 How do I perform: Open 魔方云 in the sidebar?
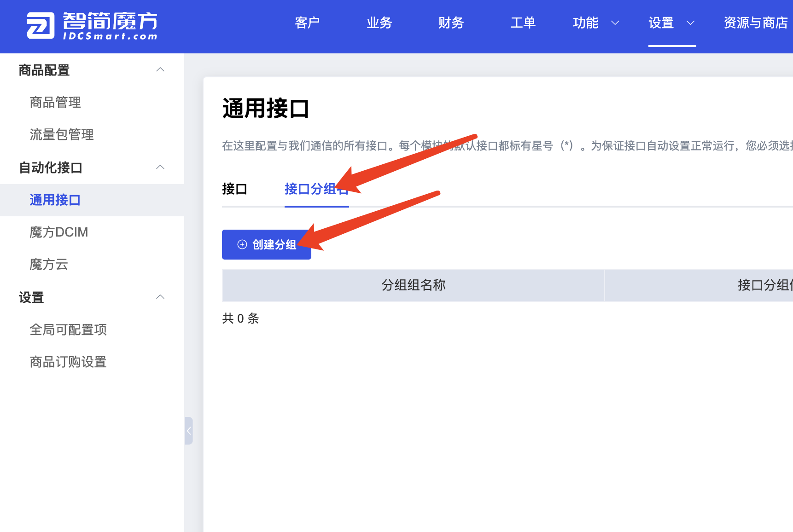tap(49, 264)
